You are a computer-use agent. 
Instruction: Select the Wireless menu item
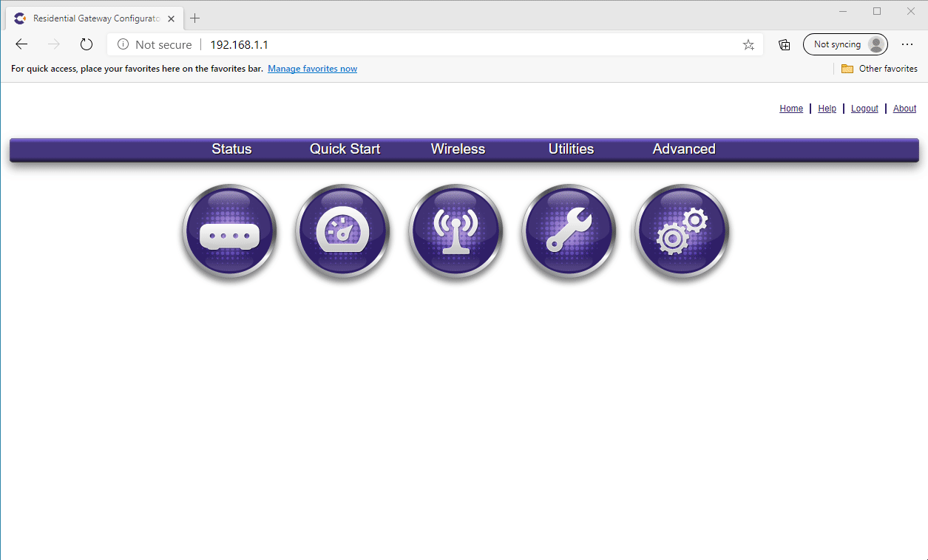(458, 148)
